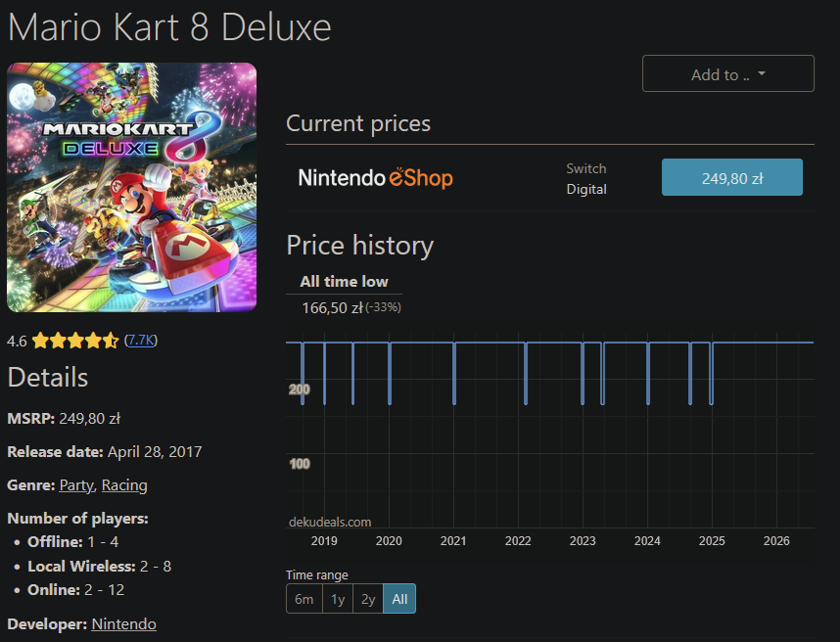Click the 'Number of players:' label
The height and width of the screenshot is (642, 840).
click(x=77, y=519)
